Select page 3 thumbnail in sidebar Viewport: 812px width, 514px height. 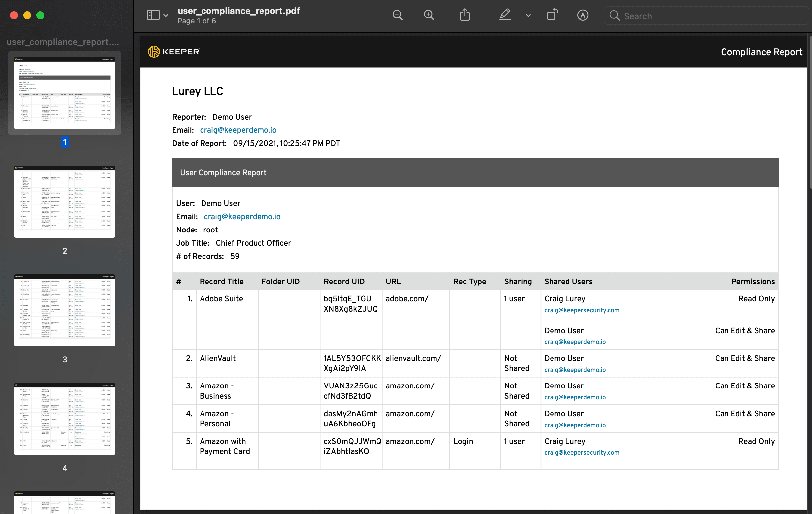(64, 310)
